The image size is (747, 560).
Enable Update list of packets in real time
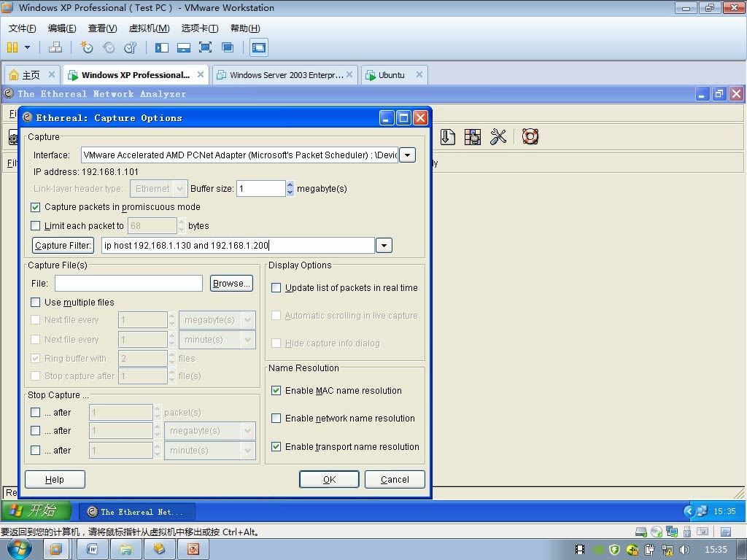[x=276, y=287]
